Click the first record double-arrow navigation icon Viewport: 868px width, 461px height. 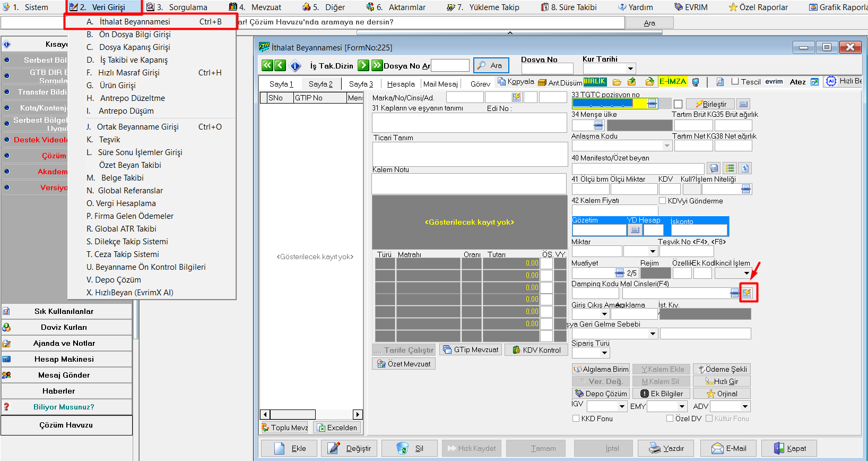267,65
